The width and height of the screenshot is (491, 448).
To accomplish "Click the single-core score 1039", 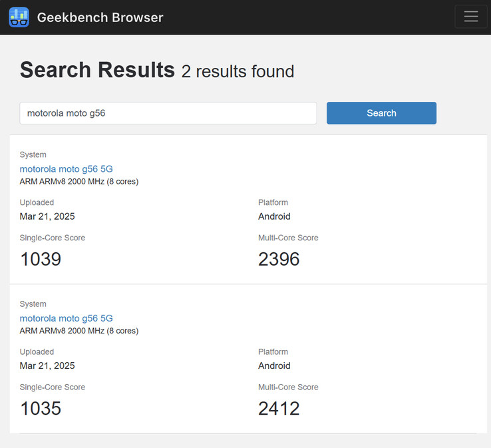I will [41, 259].
